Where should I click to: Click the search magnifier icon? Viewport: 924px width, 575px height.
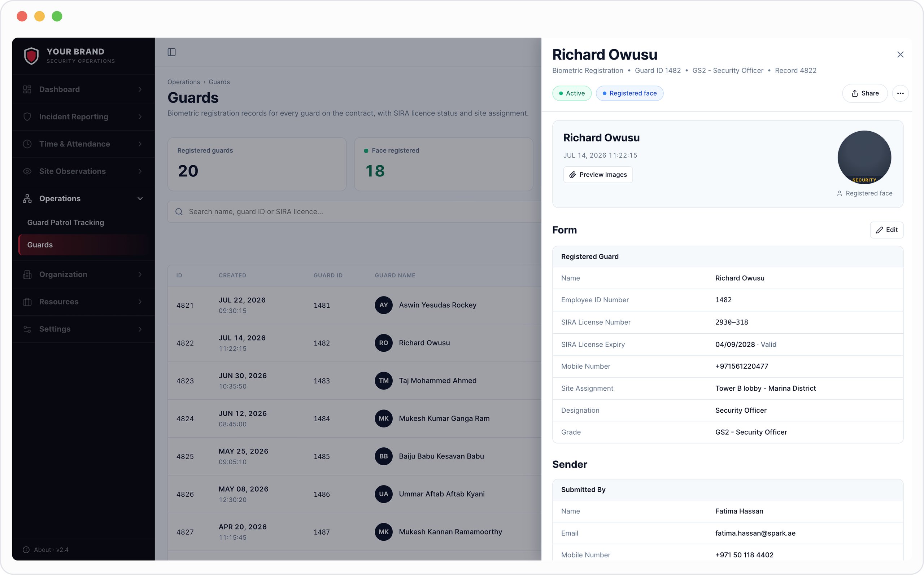179,212
